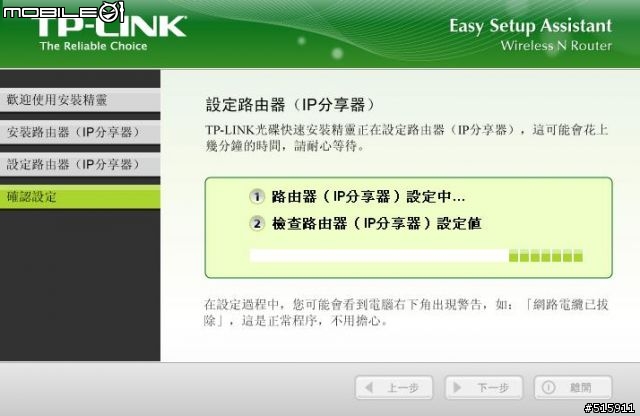The height and width of the screenshot is (416, 640).
Task: Open the 歡迎使用安裝精靈 sidebar step
Action: (x=80, y=100)
